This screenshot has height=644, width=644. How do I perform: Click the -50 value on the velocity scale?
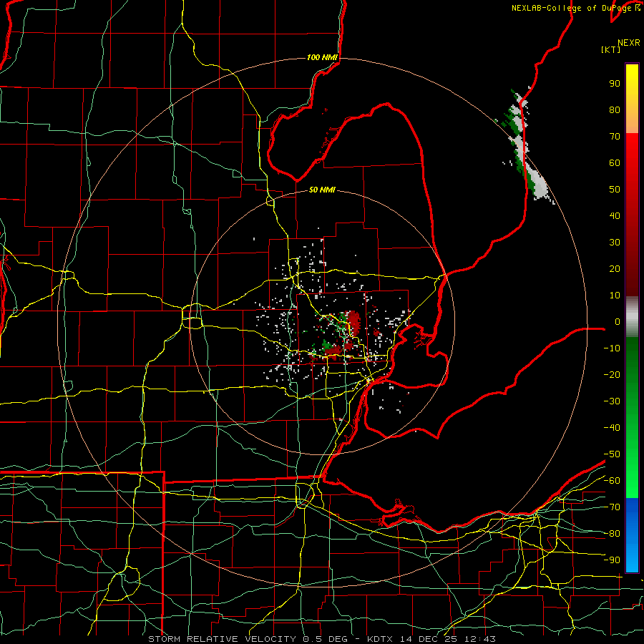[x=612, y=454]
